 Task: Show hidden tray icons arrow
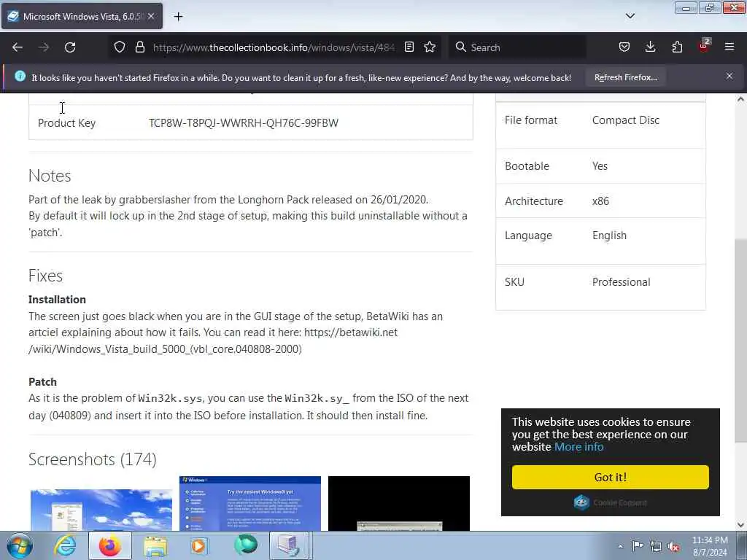coord(620,546)
